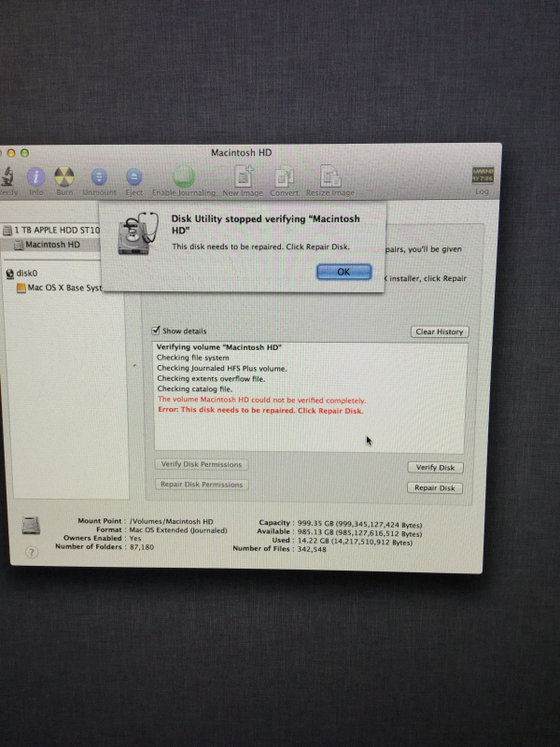Screen dimensions: 560x747
Task: Click the New Image toolbar icon
Action: (x=244, y=176)
